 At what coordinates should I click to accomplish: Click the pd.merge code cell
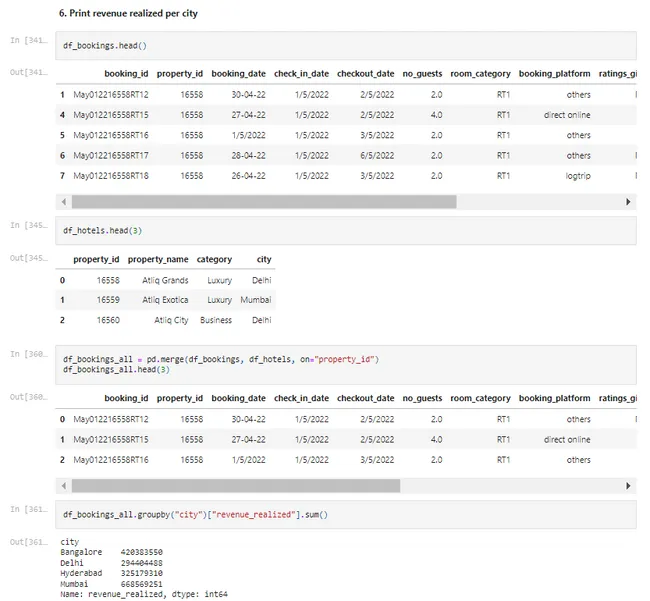[346, 365]
